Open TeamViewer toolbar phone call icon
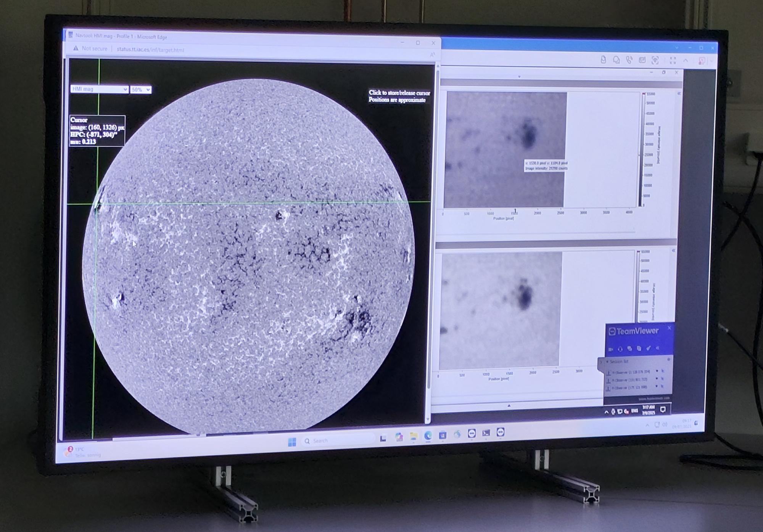 (629, 60)
